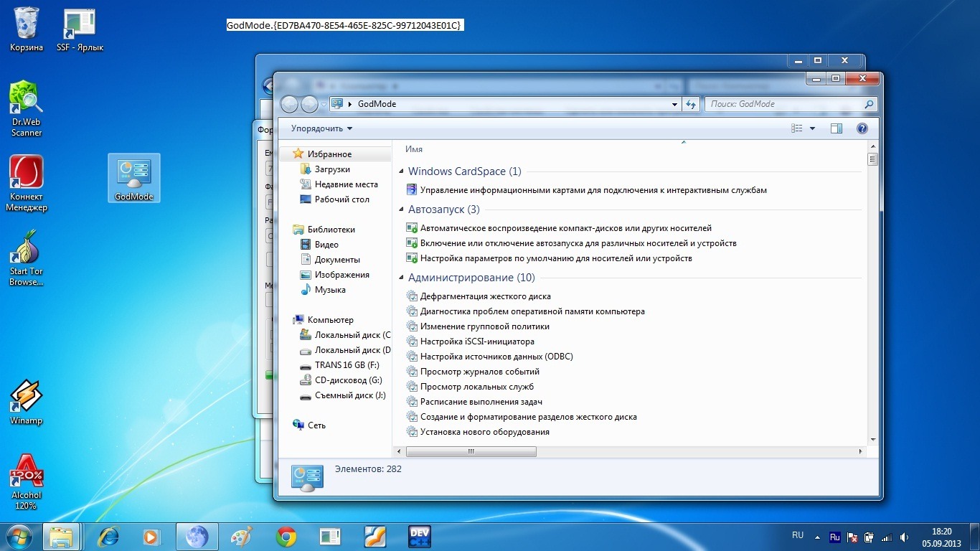980x551 pixels.
Task: Open the Корзина recycle bin icon
Action: 26,29
